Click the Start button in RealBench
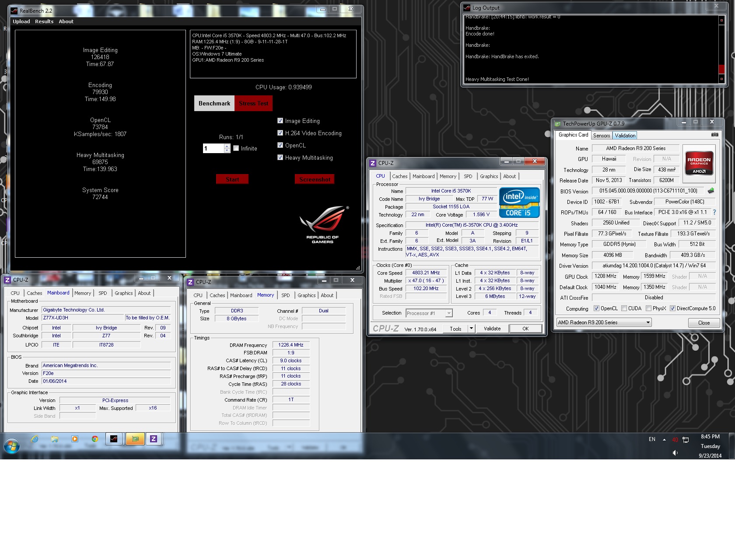Viewport: 735px width, 560px height. 232,179
